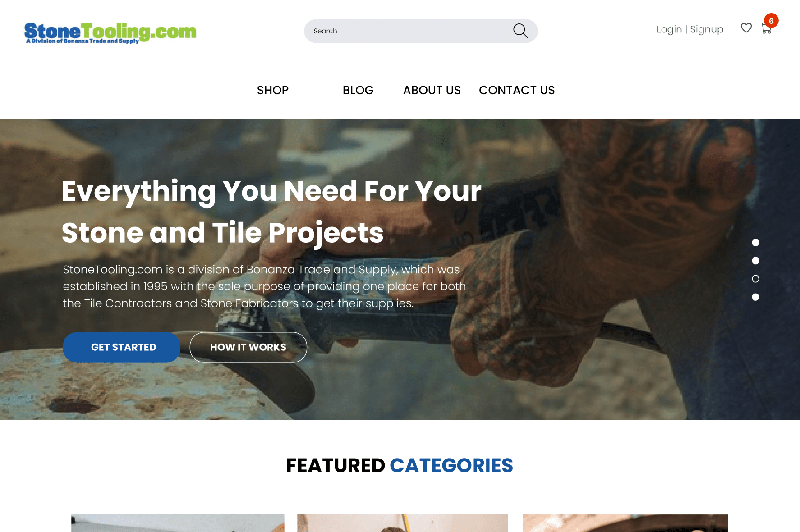Open the wishlist heart icon

[746, 28]
